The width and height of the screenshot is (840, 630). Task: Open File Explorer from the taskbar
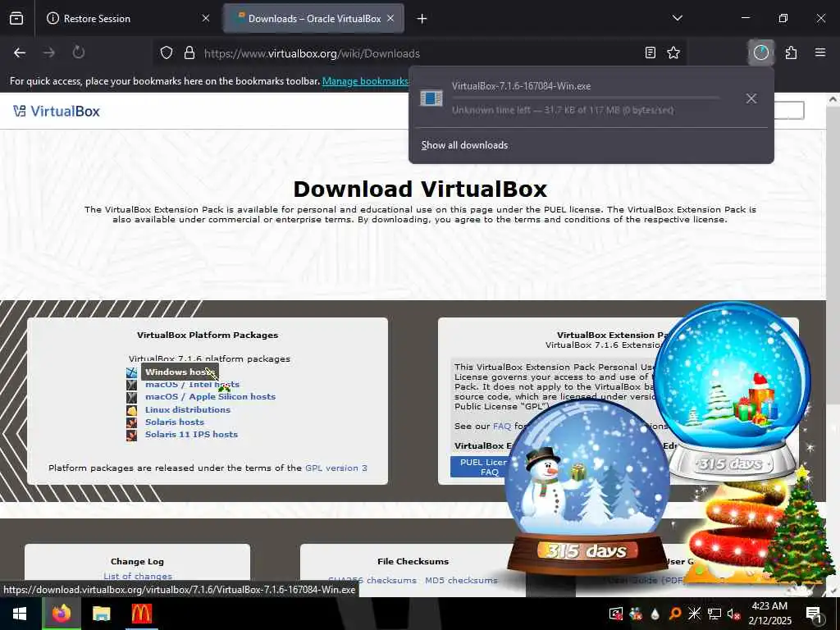point(101,614)
